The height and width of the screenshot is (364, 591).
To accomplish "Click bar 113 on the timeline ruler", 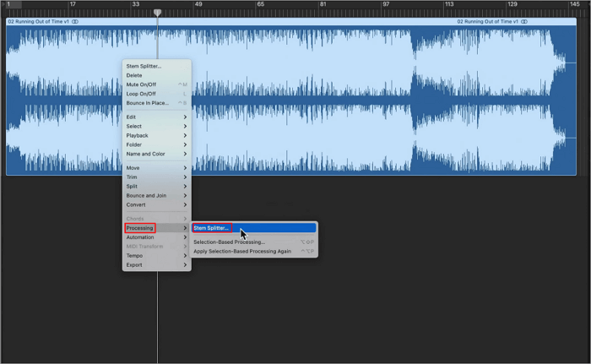I will [x=448, y=5].
